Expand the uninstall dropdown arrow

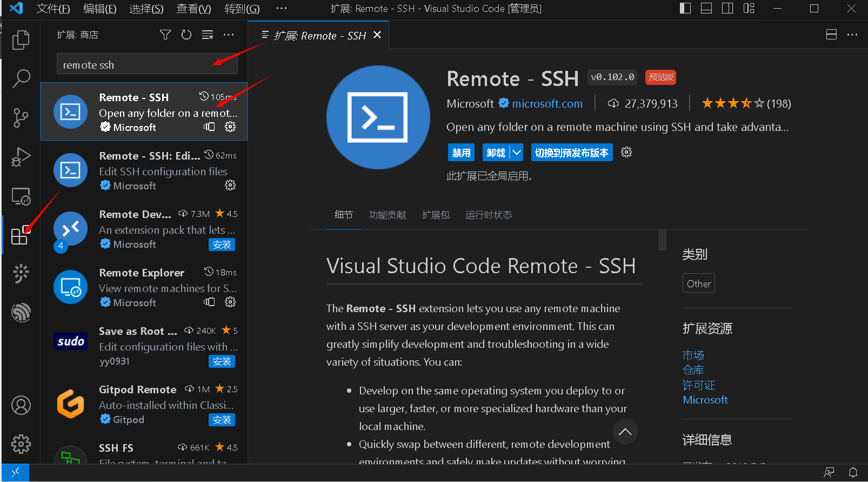(517, 153)
